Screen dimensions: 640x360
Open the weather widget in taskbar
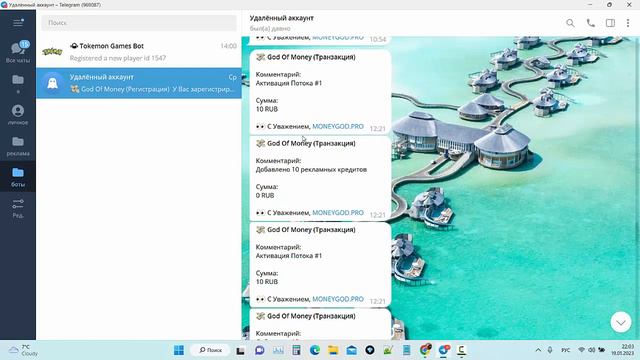pyautogui.click(x=23, y=350)
